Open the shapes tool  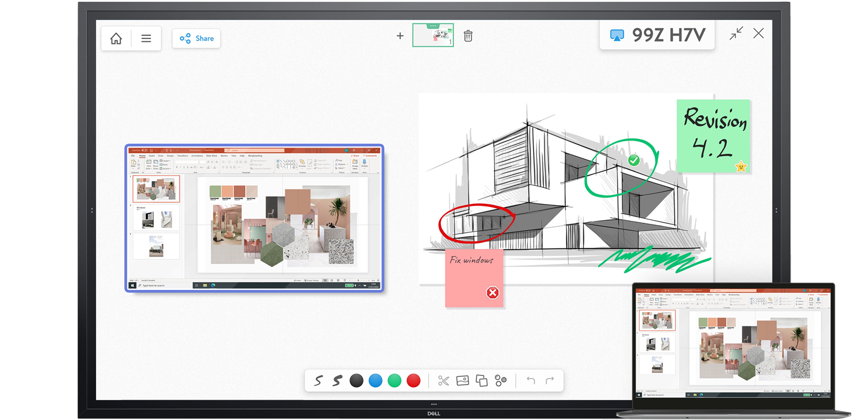501,380
